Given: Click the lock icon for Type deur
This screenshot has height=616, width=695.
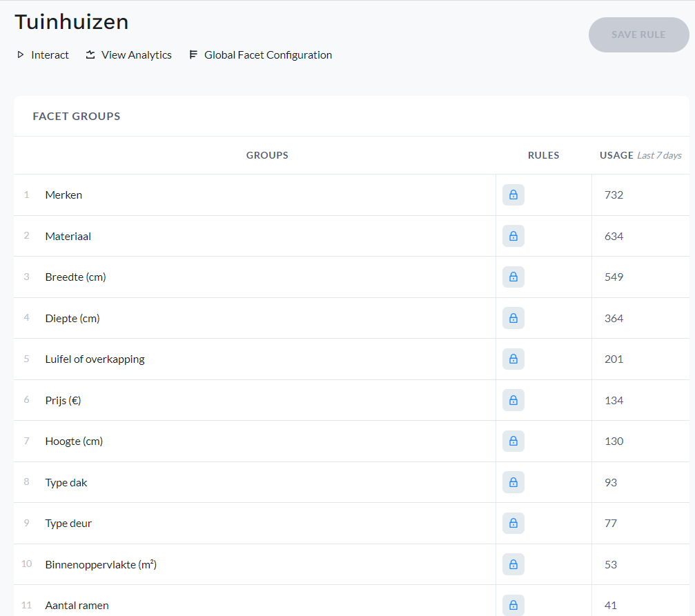Looking at the screenshot, I should [513, 524].
